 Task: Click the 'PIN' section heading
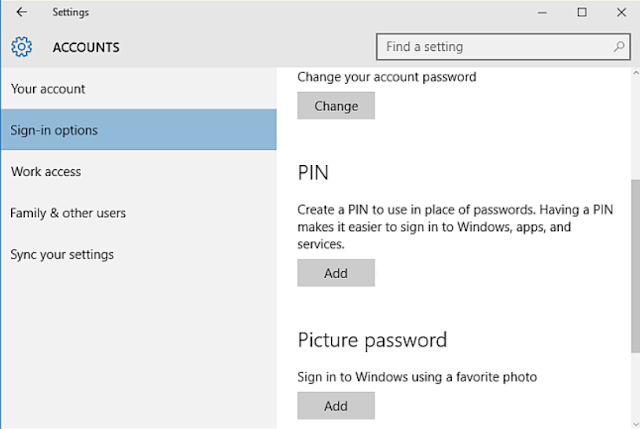pos(313,172)
